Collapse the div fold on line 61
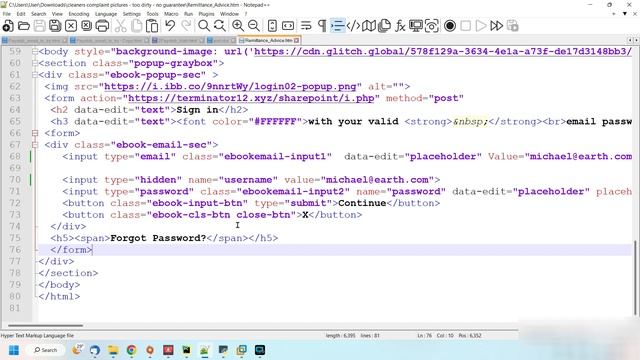 tap(35, 75)
